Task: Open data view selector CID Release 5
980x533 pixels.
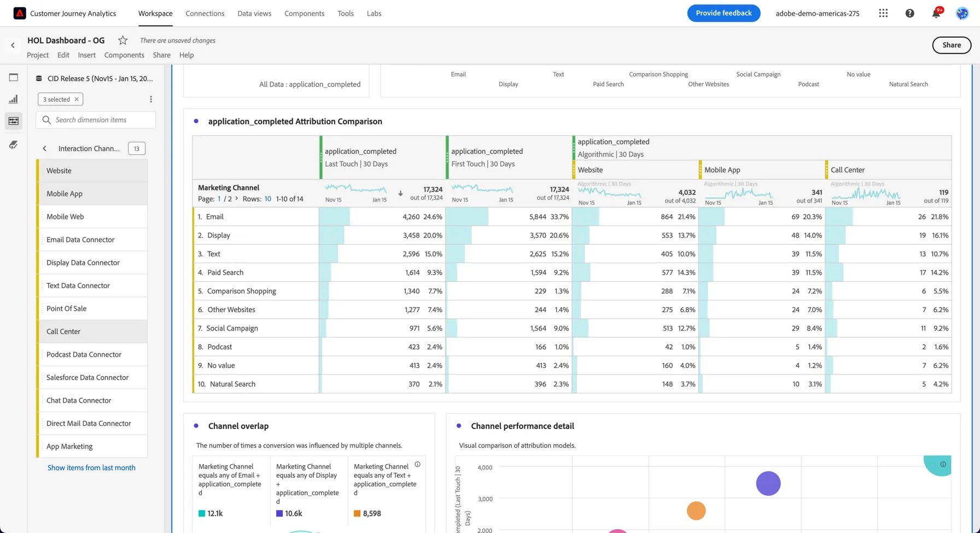Action: coord(95,78)
